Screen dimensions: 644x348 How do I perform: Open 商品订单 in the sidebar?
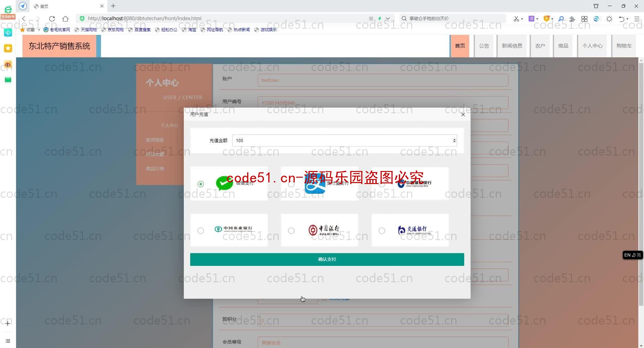click(155, 169)
